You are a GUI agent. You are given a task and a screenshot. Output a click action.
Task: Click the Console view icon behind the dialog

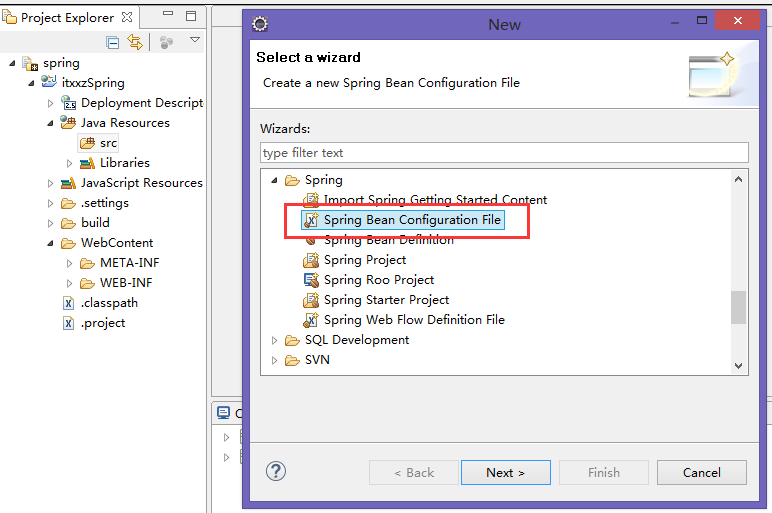point(224,413)
